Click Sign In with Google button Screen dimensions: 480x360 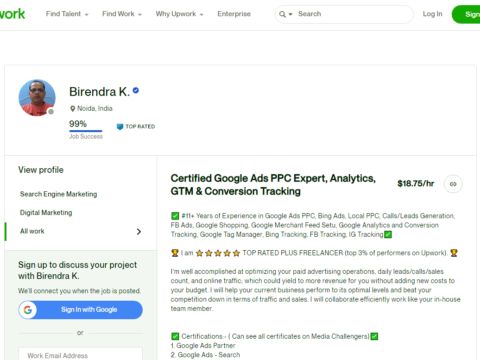[81, 310]
